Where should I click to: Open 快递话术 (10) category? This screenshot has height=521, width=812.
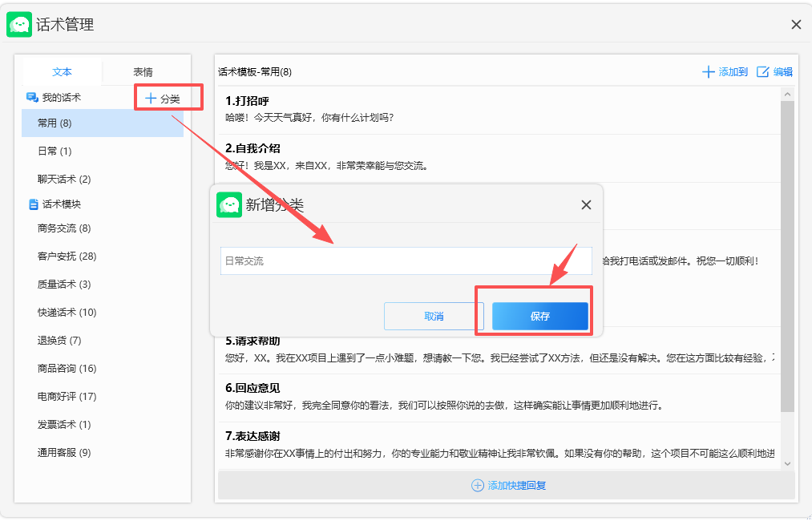[x=67, y=313]
